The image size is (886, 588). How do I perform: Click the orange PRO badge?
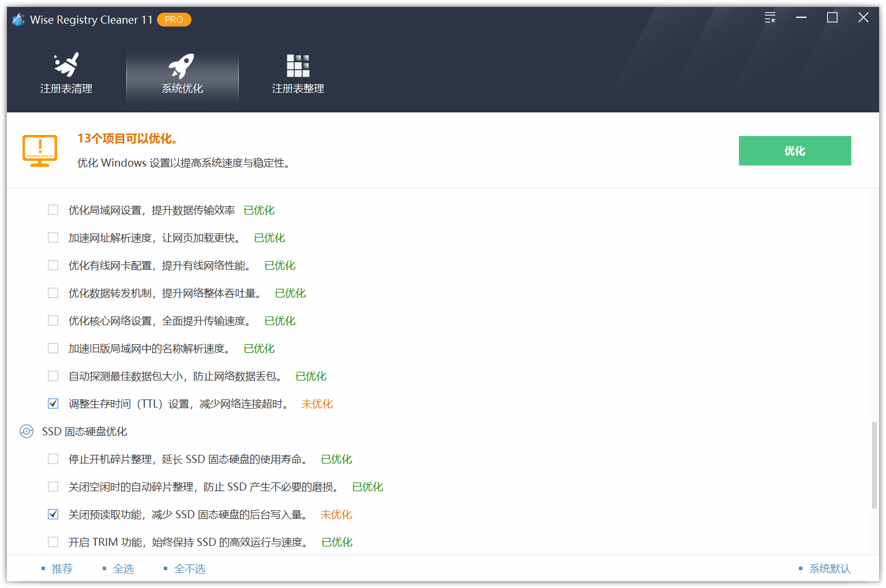(x=174, y=20)
